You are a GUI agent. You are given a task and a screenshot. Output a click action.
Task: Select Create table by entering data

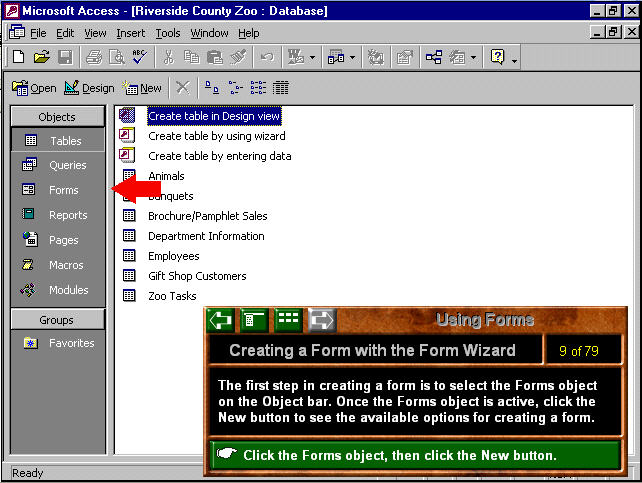click(x=219, y=156)
